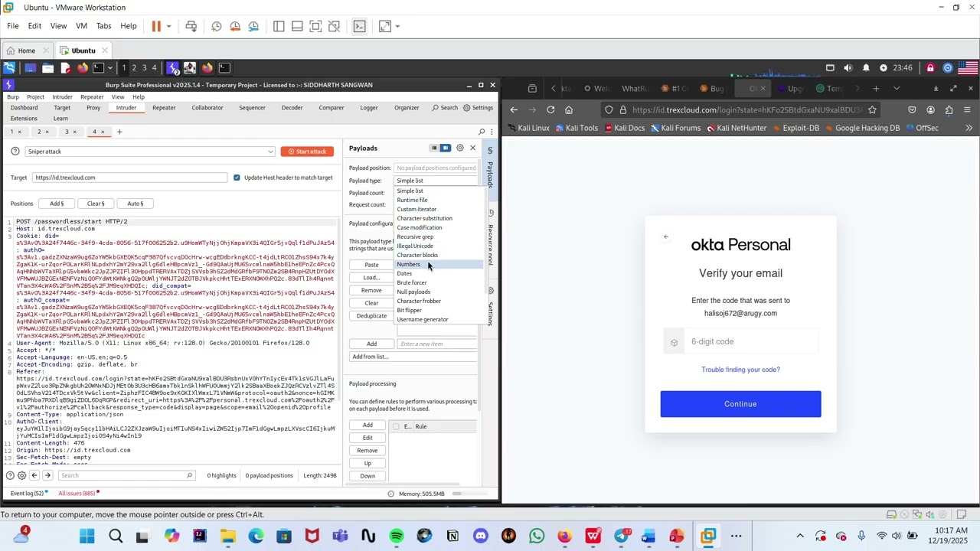Image resolution: width=980 pixels, height=551 pixels.
Task: Launch Firefox from the Kali panel launcher
Action: coord(83,68)
